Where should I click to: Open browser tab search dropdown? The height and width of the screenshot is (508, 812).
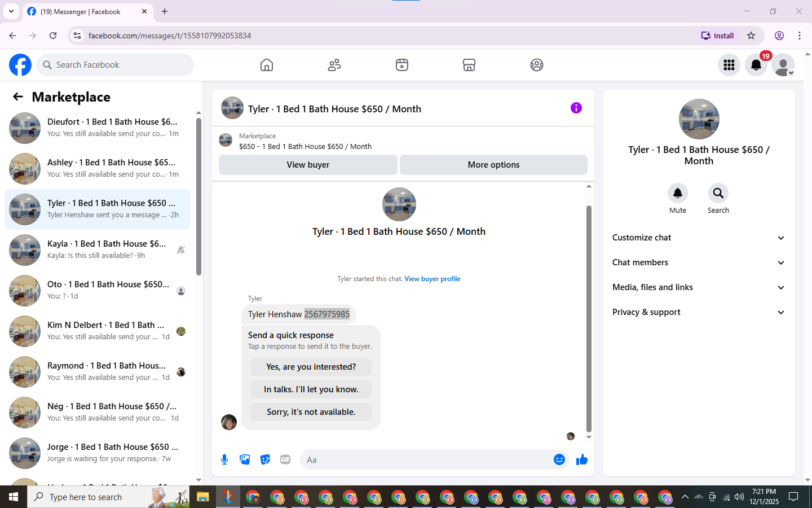11,11
